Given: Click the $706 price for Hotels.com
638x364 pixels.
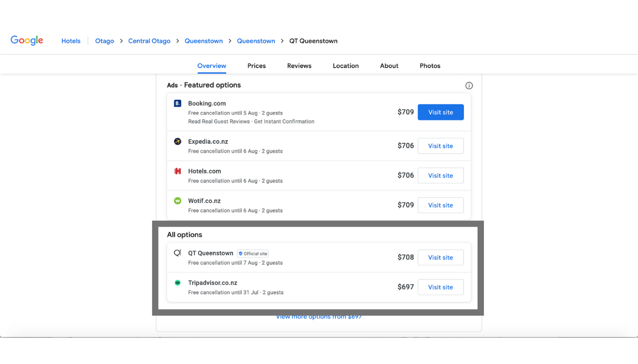Looking at the screenshot, I should (406, 175).
